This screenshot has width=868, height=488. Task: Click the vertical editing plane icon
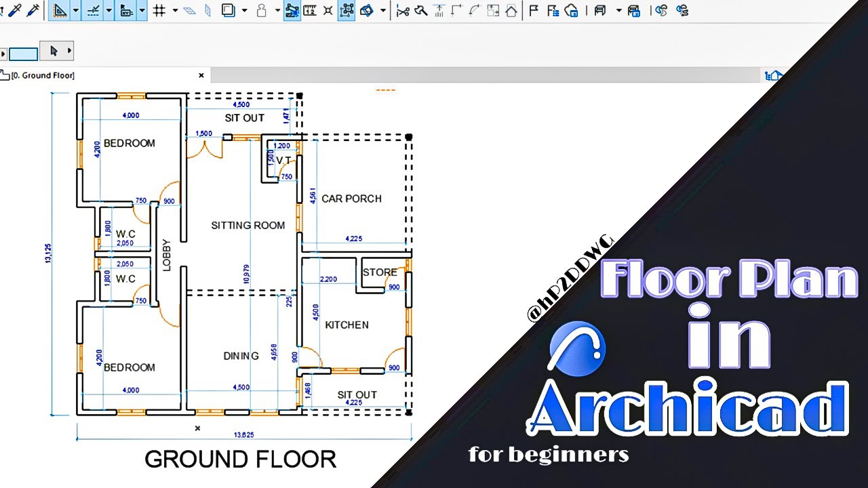pyautogui.click(x=207, y=10)
